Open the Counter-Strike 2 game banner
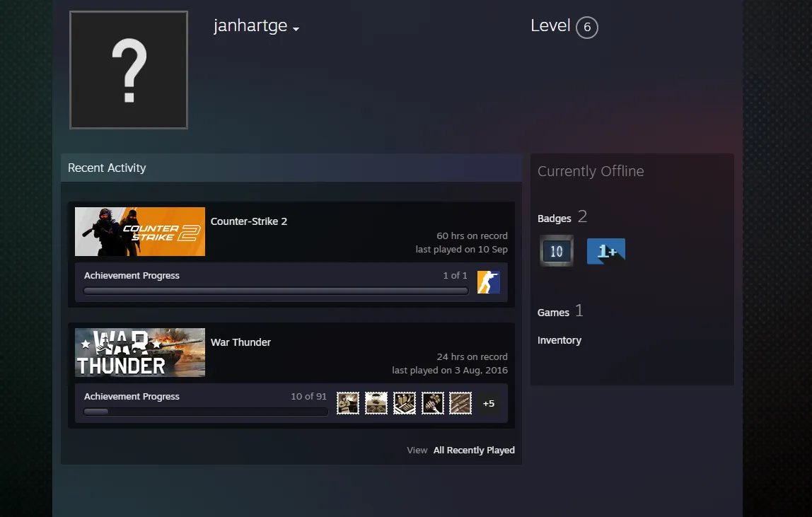812x517 pixels. click(140, 231)
